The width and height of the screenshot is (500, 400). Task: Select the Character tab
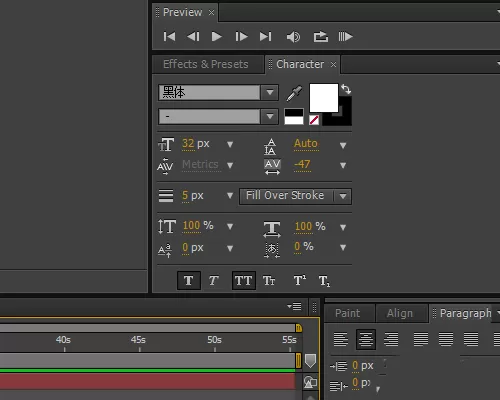(x=300, y=64)
